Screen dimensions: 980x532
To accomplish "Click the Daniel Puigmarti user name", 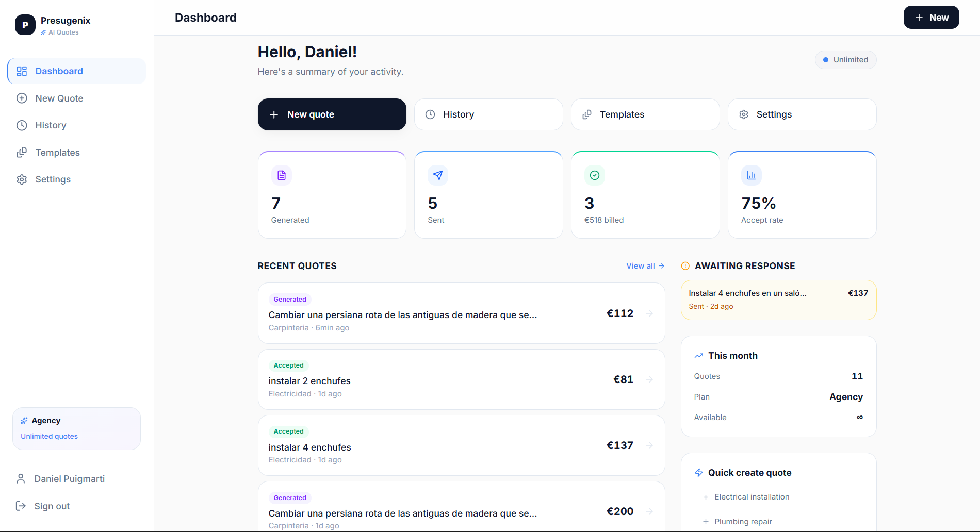I will point(70,479).
